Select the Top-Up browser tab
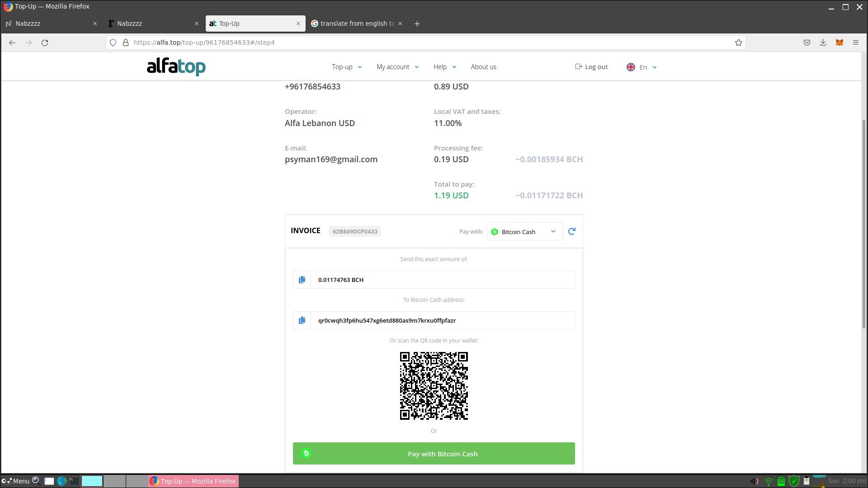This screenshot has height=488, width=868. tap(255, 23)
